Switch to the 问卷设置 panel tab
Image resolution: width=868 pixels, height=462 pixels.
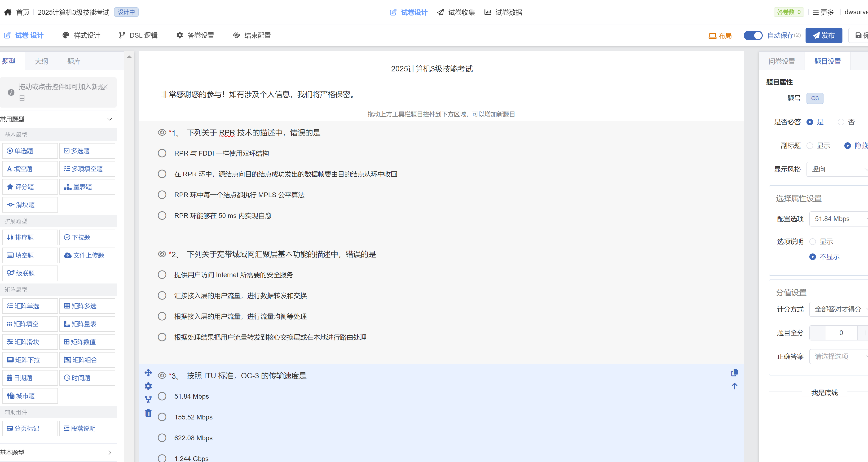(x=782, y=61)
